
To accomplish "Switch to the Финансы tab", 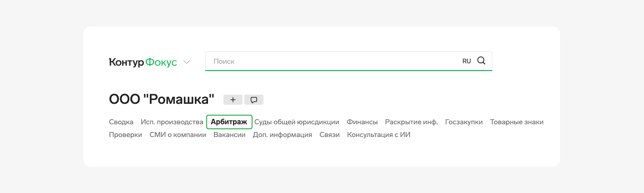I will (x=362, y=122).
